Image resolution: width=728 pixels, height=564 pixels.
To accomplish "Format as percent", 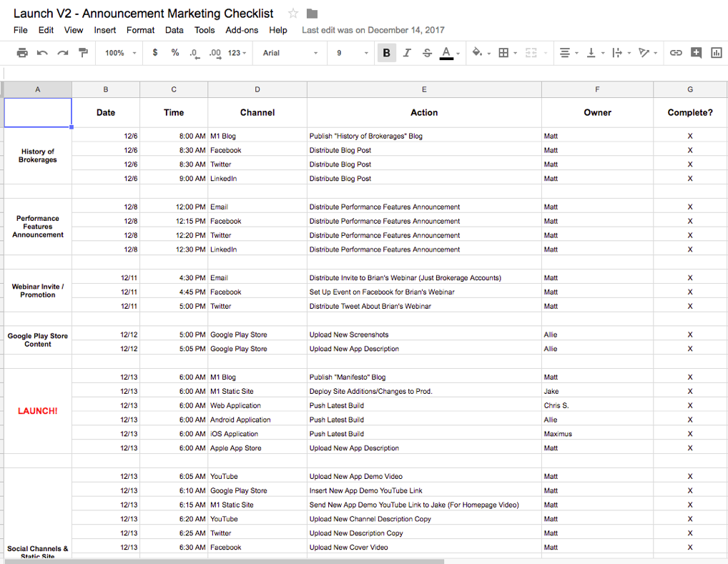I will point(175,53).
